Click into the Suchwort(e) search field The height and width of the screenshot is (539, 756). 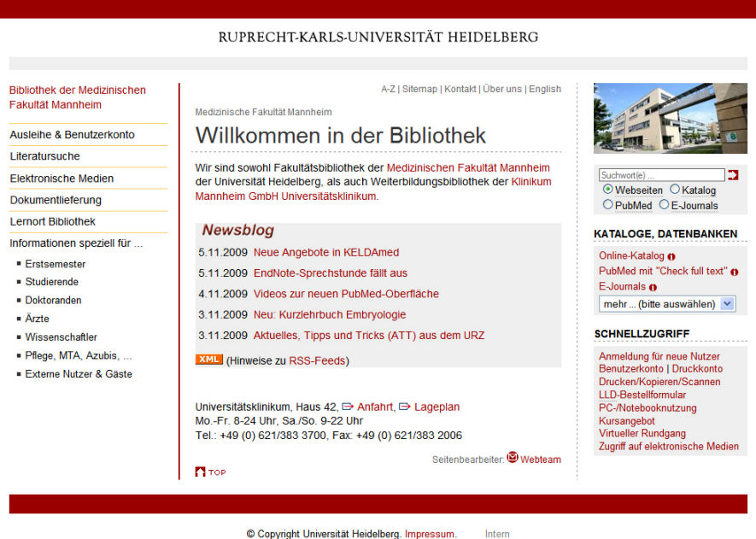[661, 175]
